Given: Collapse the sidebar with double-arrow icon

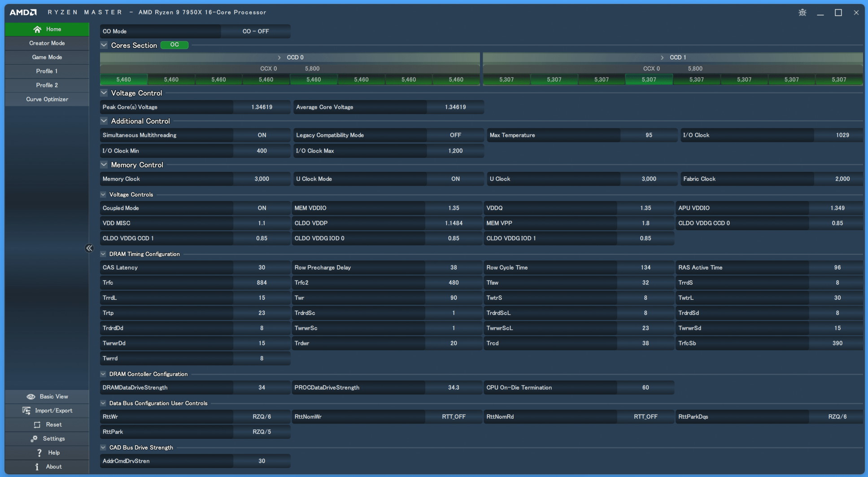Looking at the screenshot, I should tap(89, 248).
